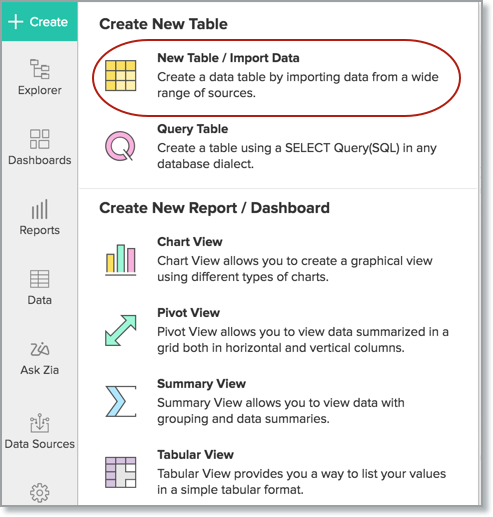The width and height of the screenshot is (493, 517).
Task: Click the Tabular View purple grid icon
Action: coord(120,472)
